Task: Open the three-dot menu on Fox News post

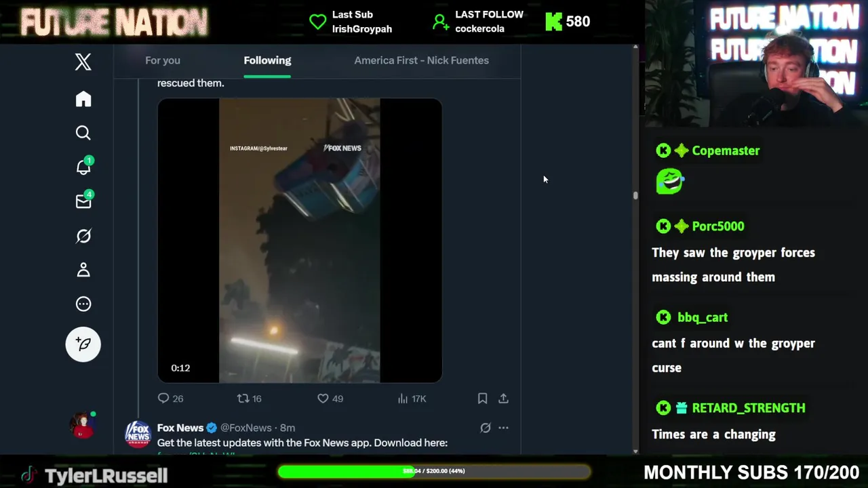Action: click(x=503, y=428)
